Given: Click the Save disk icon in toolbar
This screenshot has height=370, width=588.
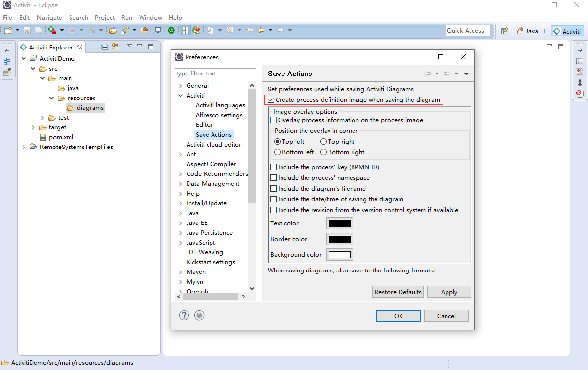Looking at the screenshot, I should click(27, 30).
